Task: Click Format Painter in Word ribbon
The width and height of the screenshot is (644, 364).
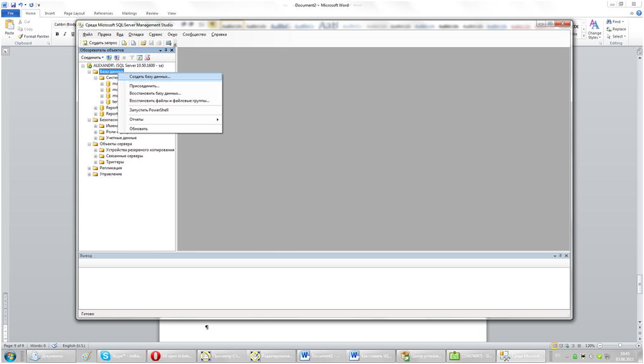Action: (33, 37)
